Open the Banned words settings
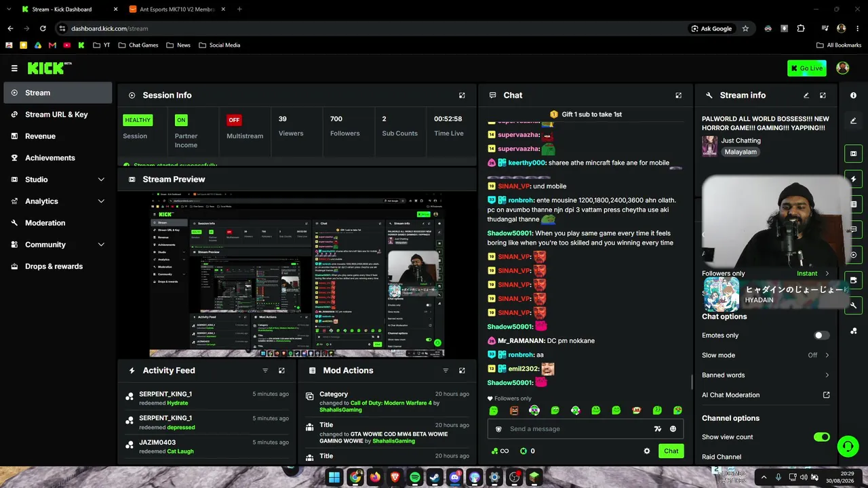868x488 pixels. click(766, 375)
